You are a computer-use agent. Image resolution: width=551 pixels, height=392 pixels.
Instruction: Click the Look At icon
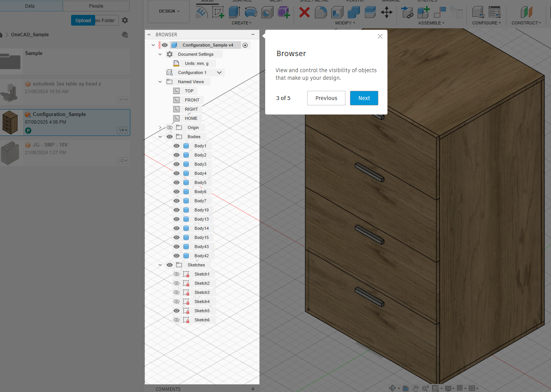tap(405, 388)
